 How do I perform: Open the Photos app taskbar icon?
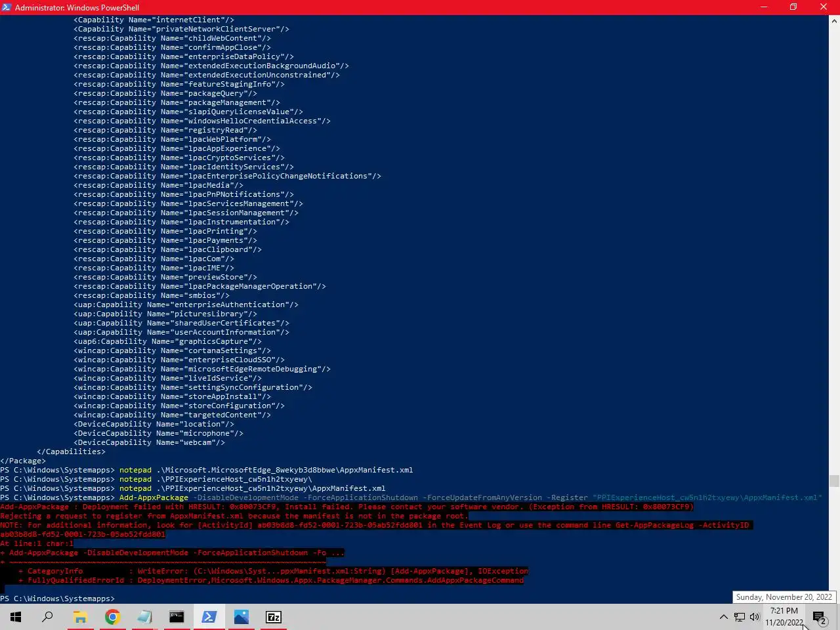point(241,617)
